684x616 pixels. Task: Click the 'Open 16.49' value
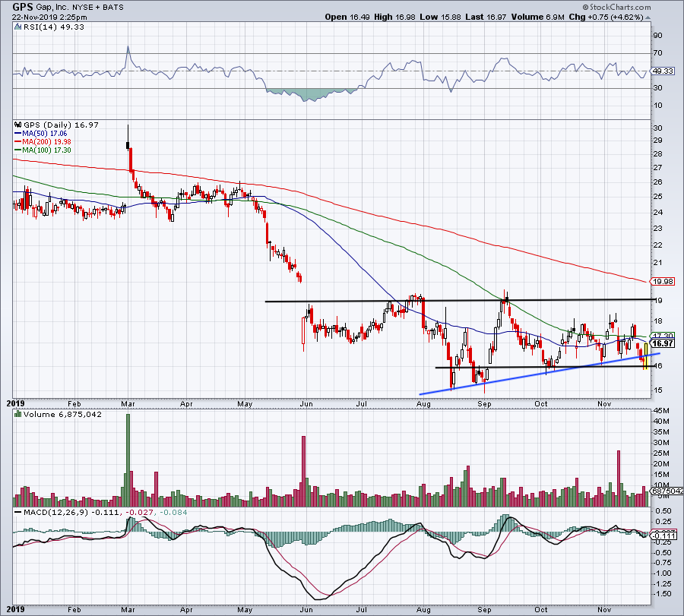(347, 17)
